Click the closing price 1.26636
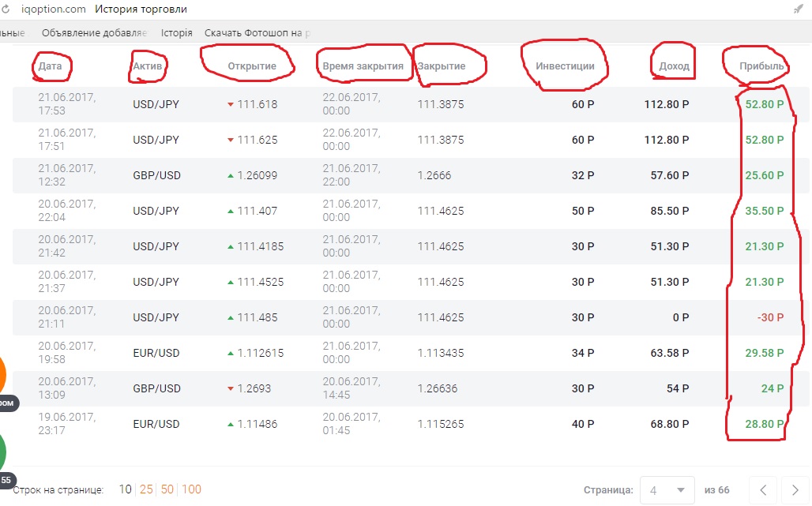The width and height of the screenshot is (812, 506). pyautogui.click(x=438, y=388)
